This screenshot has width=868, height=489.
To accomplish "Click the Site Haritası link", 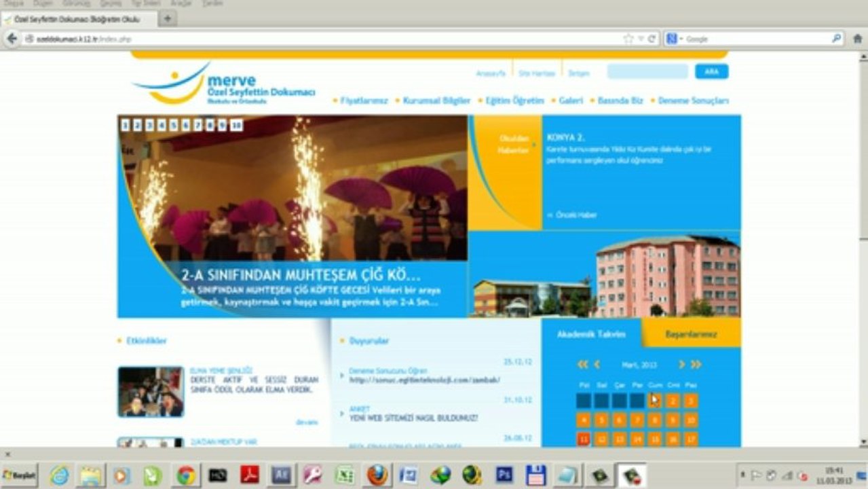I will (x=537, y=73).
